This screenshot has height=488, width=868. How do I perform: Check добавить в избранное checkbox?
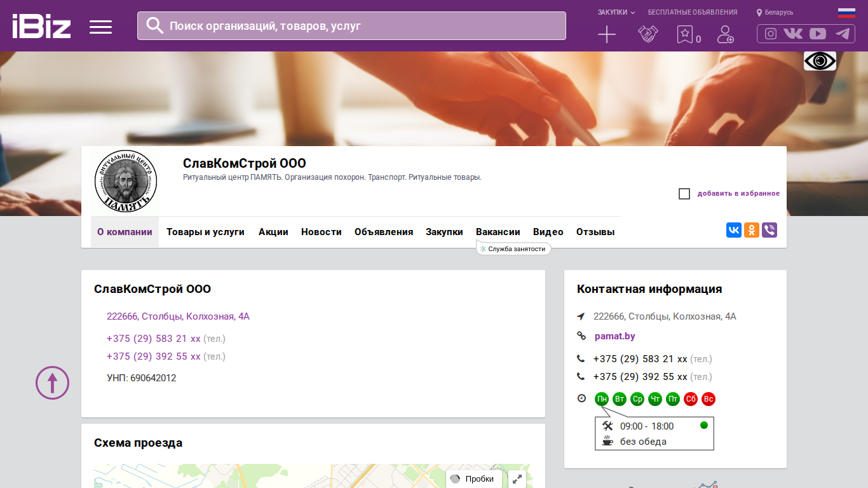coord(684,194)
